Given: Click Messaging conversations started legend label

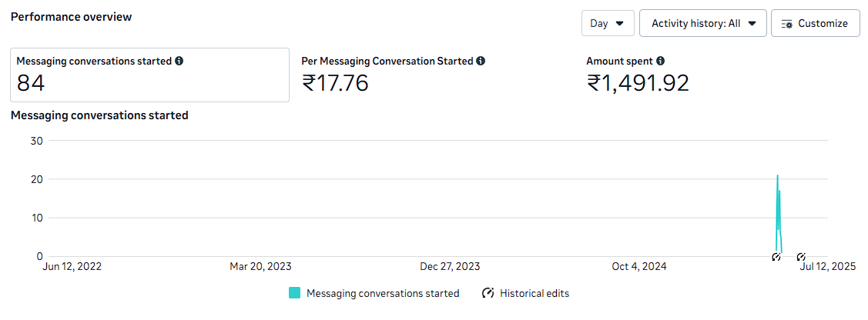Looking at the screenshot, I should (383, 294).
